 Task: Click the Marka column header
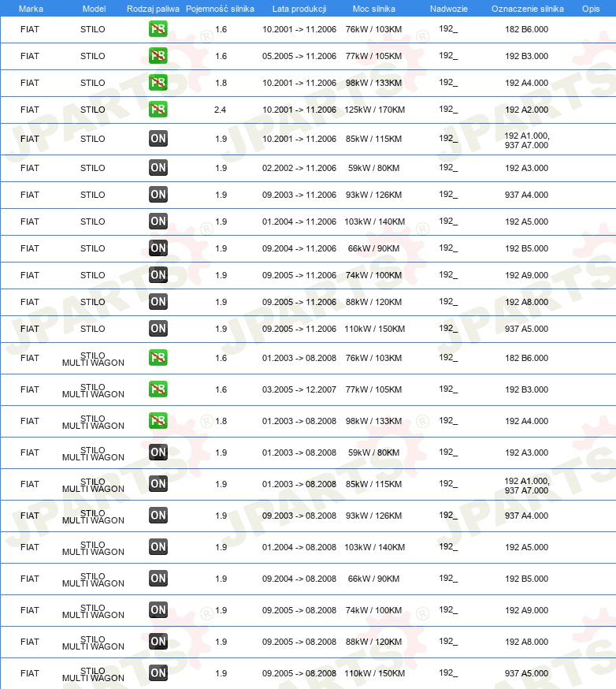[x=31, y=9]
